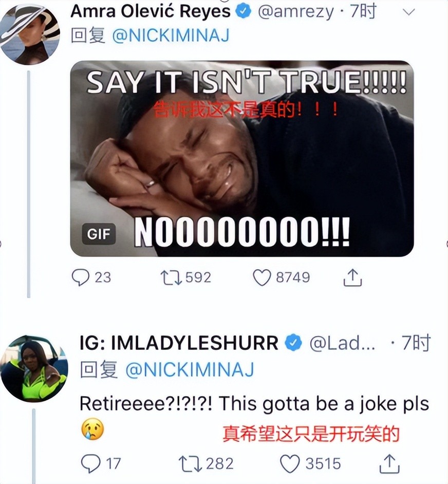Screen dimensions: 448x484
Task: Open Amra Olević Reyes's profile picture
Action: point(30,34)
